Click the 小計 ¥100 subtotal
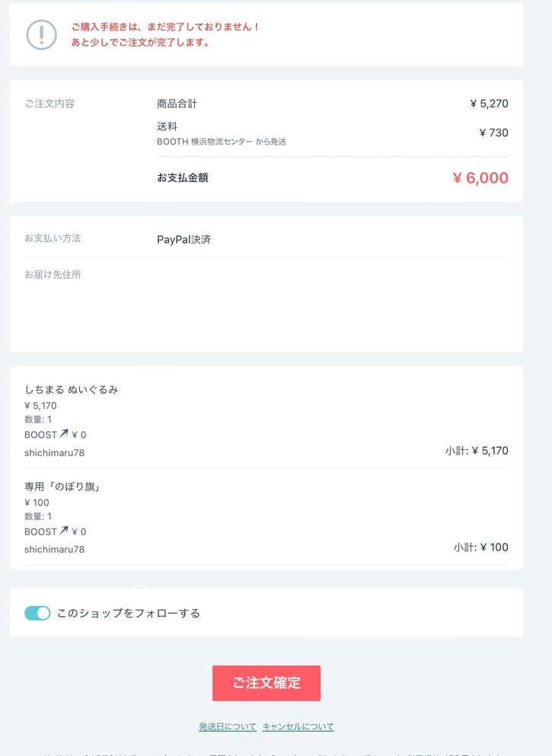The width and height of the screenshot is (552, 756). 480,547
